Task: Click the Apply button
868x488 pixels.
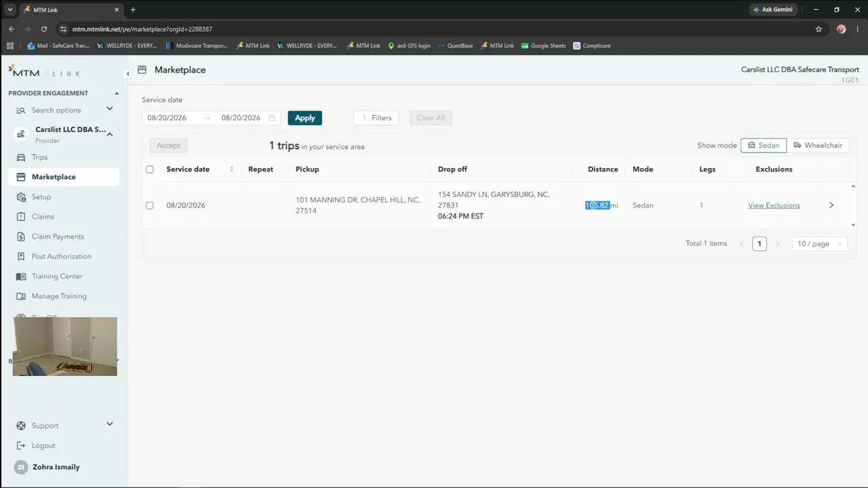Action: pyautogui.click(x=304, y=118)
